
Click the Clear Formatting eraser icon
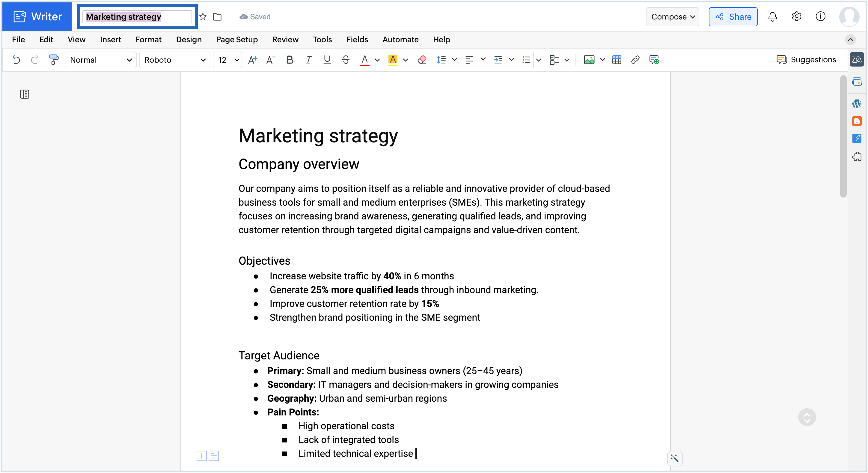[x=421, y=60]
